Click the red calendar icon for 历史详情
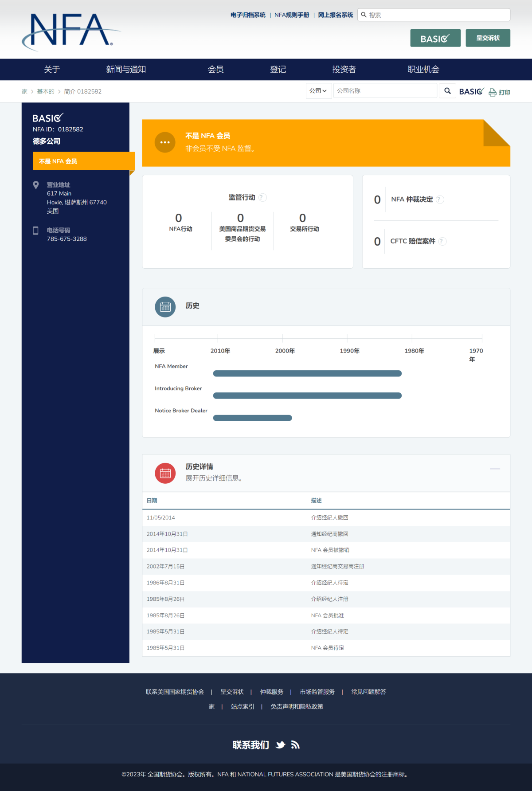 point(165,474)
